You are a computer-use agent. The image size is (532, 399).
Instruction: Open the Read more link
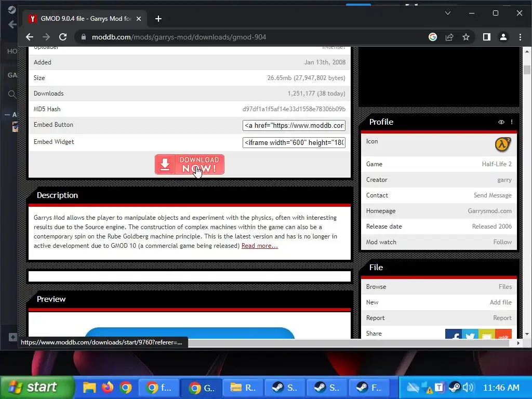pos(260,246)
